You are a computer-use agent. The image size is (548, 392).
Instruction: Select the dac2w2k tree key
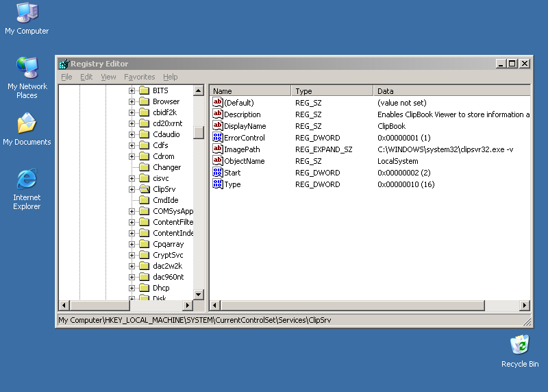[x=167, y=266]
